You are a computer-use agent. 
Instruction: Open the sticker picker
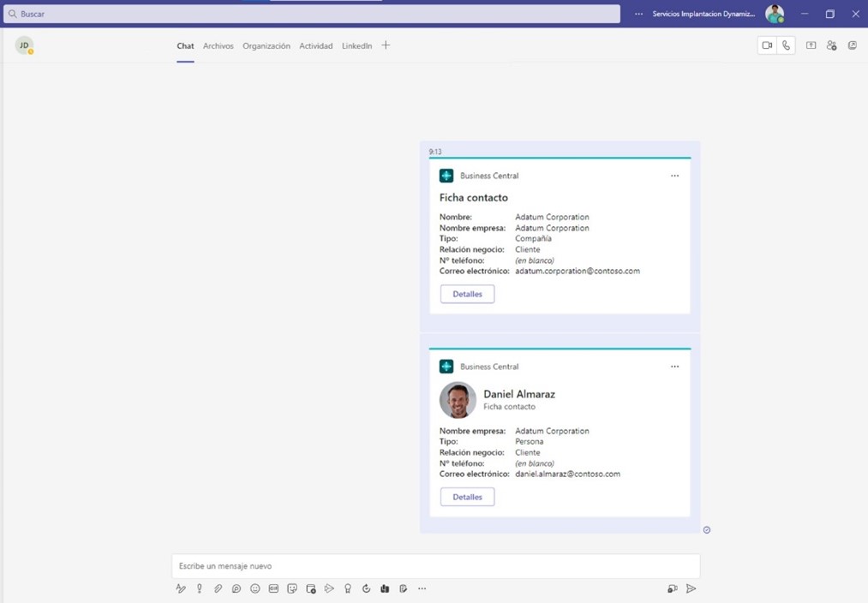pos(292,588)
